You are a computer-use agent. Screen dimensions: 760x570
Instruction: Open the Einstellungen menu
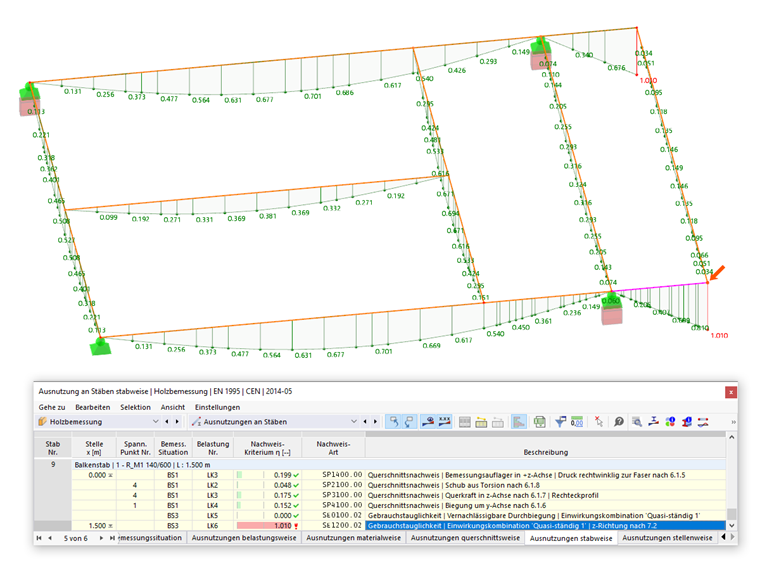(x=217, y=407)
